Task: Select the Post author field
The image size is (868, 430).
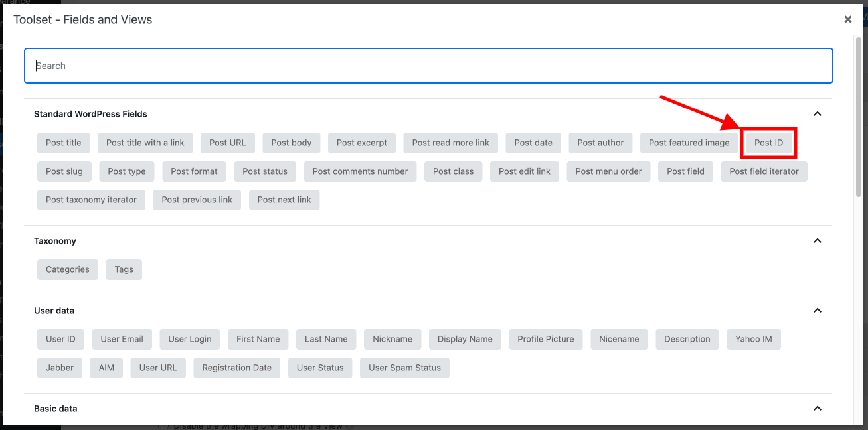Action: click(601, 143)
